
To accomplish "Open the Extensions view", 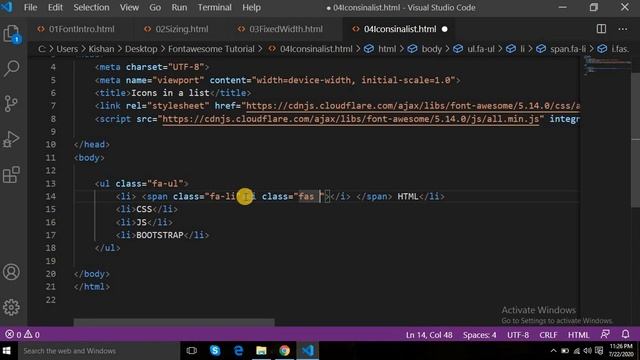I will (x=11, y=175).
